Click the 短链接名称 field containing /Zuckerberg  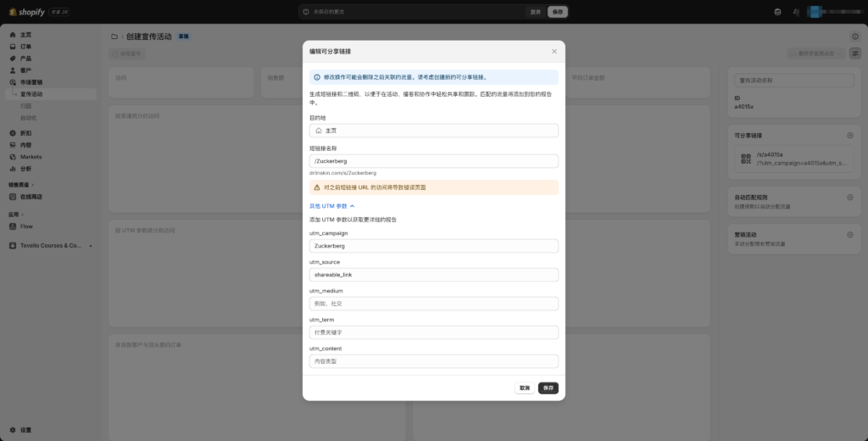tap(433, 161)
